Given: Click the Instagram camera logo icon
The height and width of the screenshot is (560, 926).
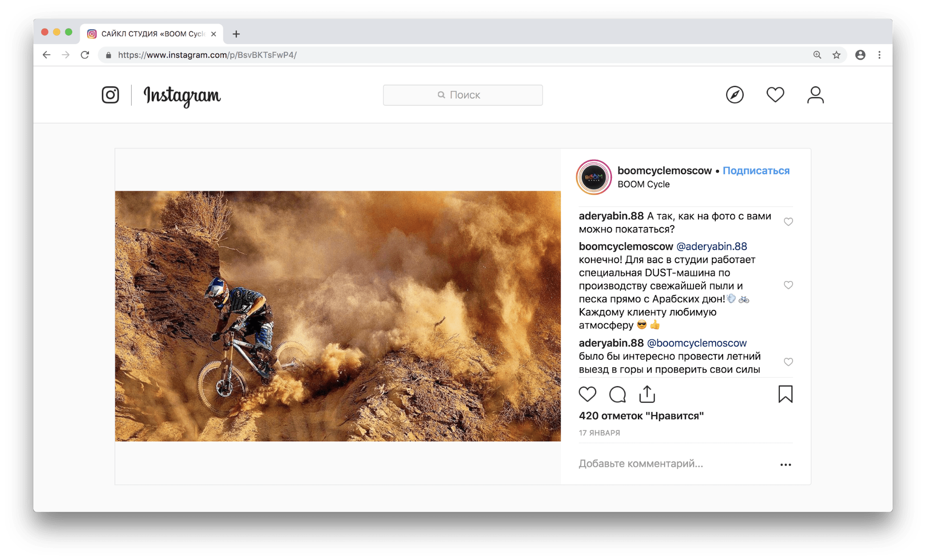Looking at the screenshot, I should 110,95.
